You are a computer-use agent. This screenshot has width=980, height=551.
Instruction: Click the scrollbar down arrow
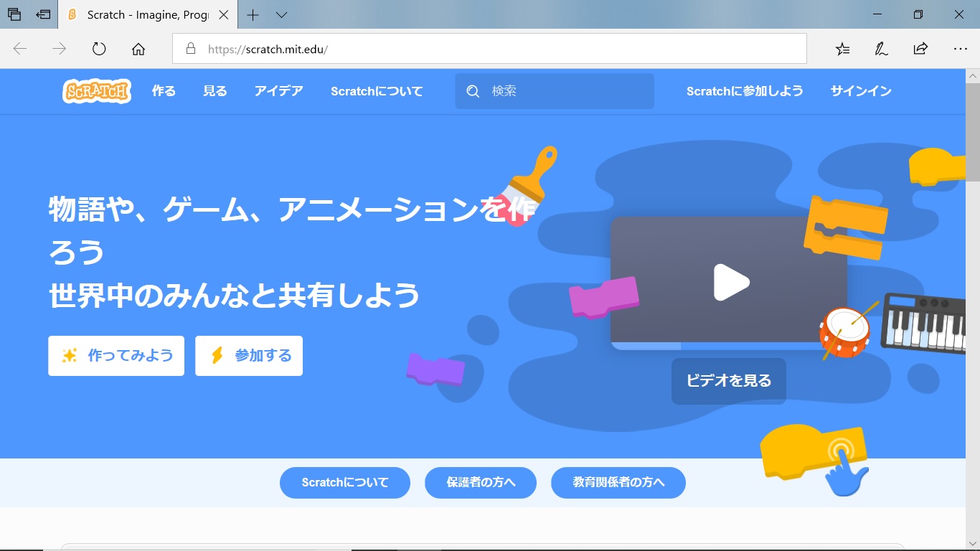coord(973,544)
